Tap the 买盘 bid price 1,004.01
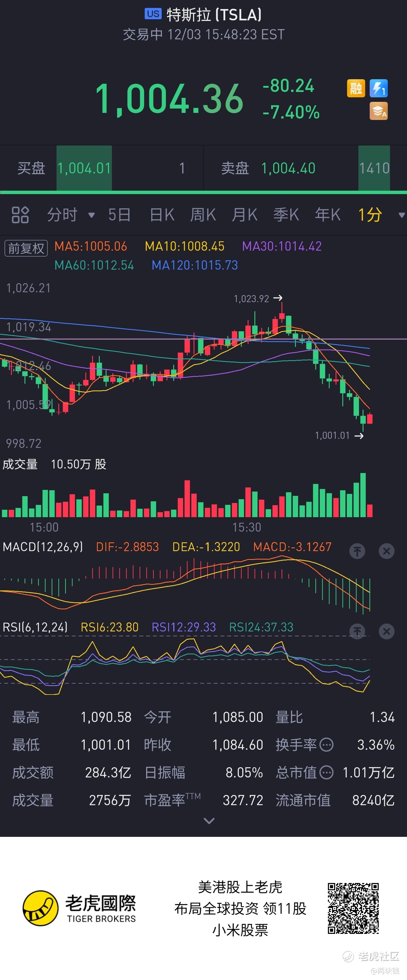407x980 pixels. [x=84, y=168]
